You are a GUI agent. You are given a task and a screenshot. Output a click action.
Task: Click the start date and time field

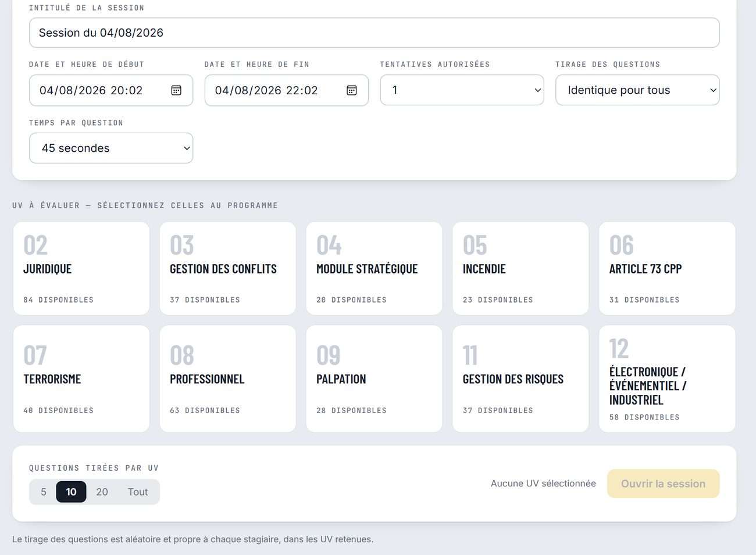[111, 90]
